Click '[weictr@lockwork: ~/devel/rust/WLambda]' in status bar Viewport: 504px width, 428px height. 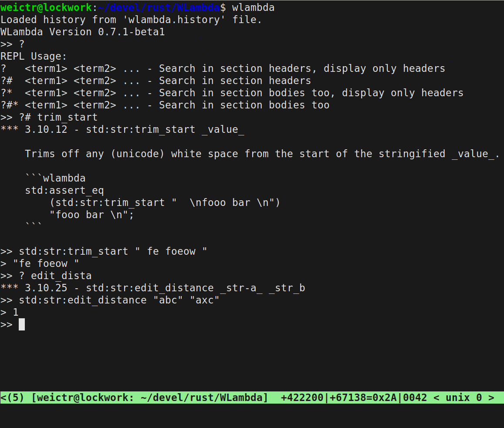pos(150,398)
